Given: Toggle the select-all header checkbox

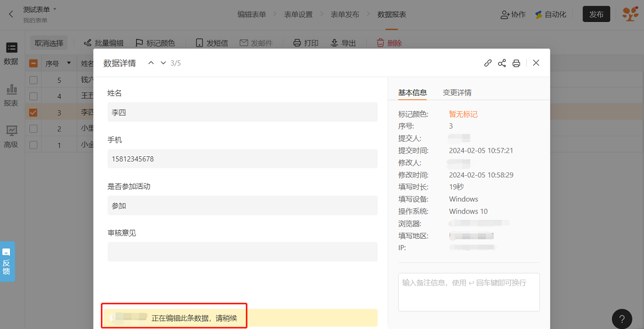Looking at the screenshot, I should (x=33, y=63).
